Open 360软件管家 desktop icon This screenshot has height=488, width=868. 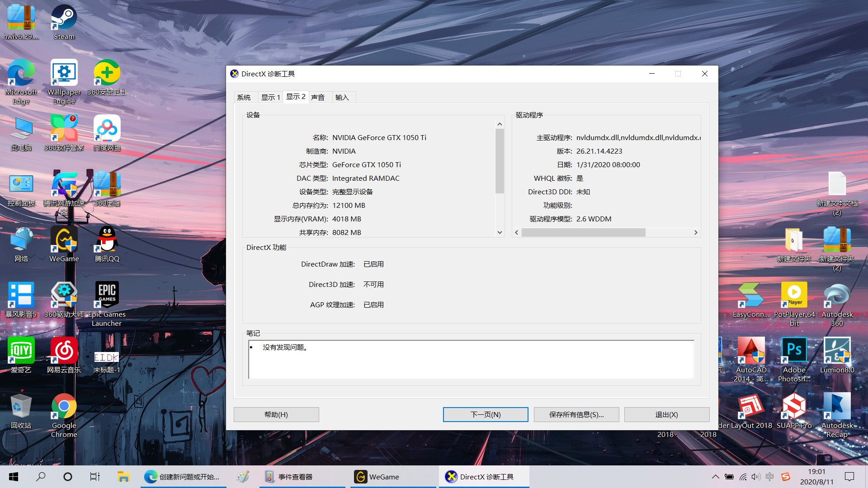point(64,133)
